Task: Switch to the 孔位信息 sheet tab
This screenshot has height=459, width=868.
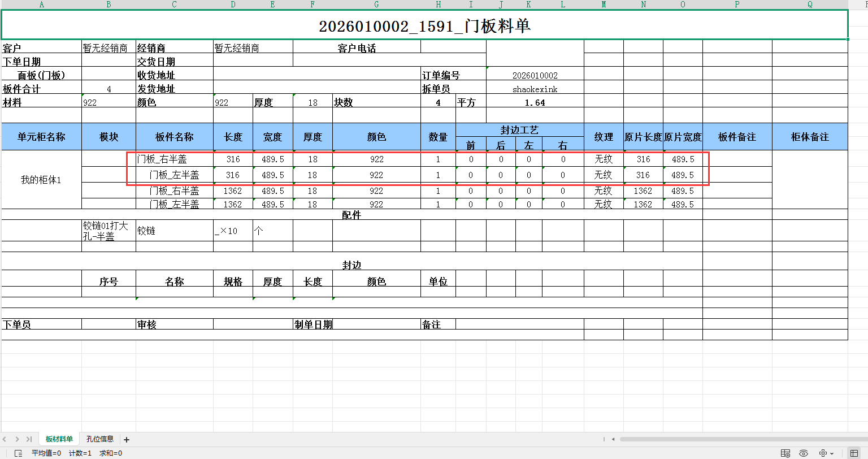Action: [100, 439]
